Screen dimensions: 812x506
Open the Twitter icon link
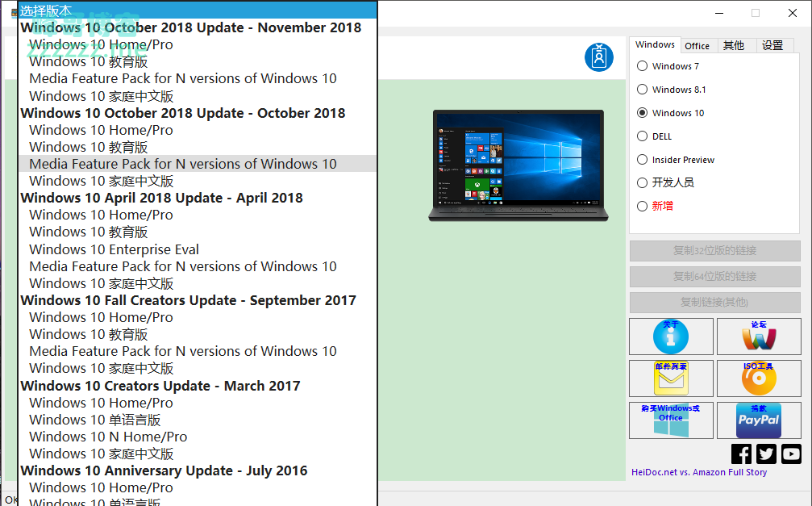click(766, 454)
